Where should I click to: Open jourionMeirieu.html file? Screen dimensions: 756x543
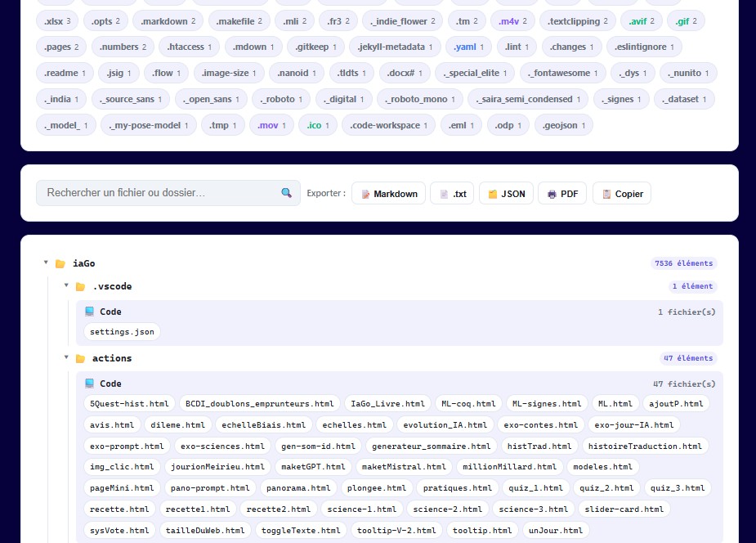[217, 467]
